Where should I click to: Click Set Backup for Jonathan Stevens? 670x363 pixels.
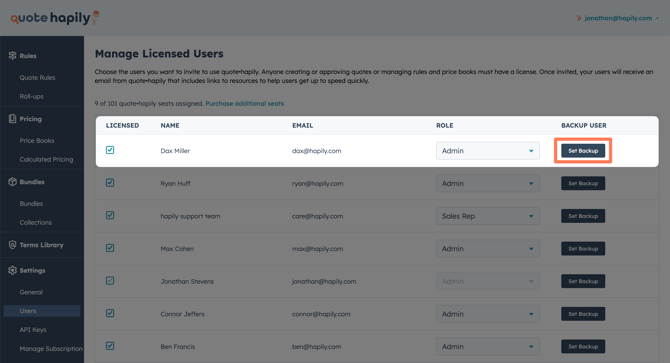pyautogui.click(x=583, y=281)
